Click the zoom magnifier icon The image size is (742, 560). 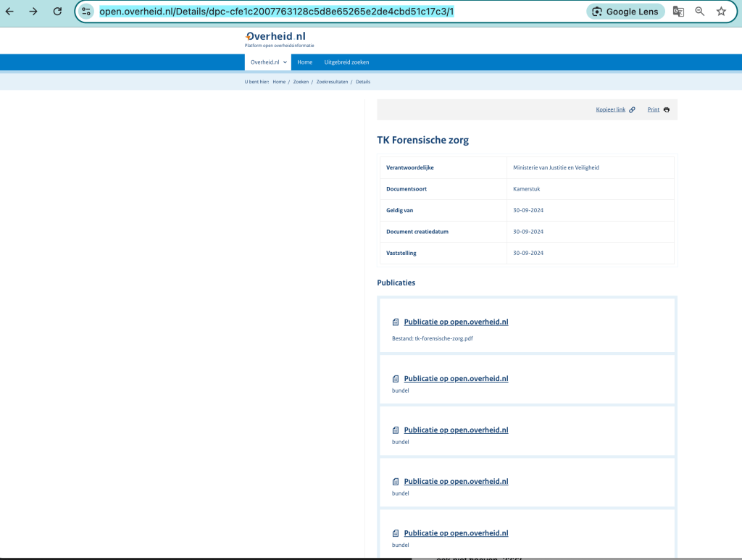(699, 12)
